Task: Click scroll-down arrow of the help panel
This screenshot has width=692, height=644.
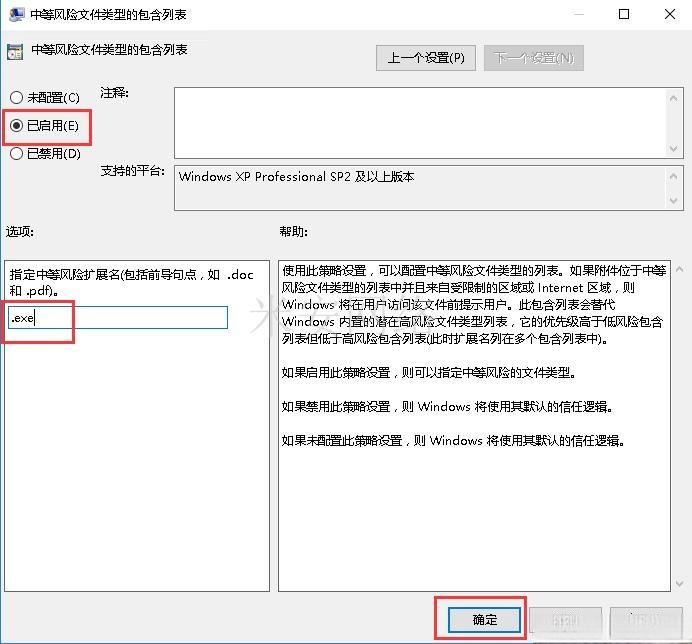Action: point(680,584)
